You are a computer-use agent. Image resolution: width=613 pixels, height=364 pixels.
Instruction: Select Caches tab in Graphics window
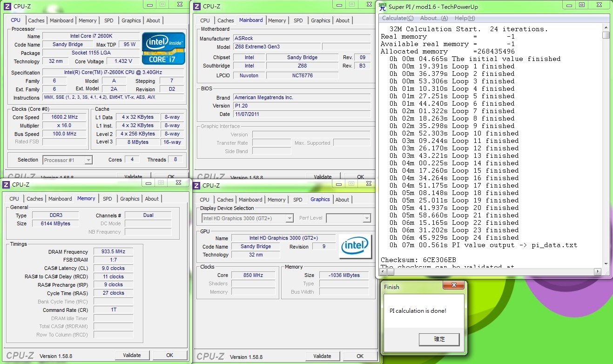(x=225, y=200)
